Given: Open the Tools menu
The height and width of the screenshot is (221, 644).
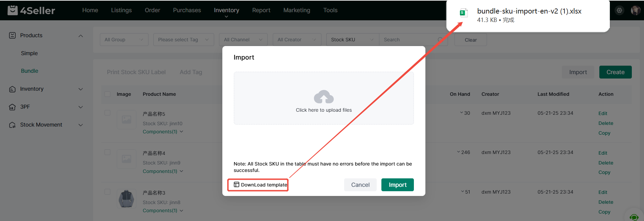Looking at the screenshot, I should click(330, 10).
